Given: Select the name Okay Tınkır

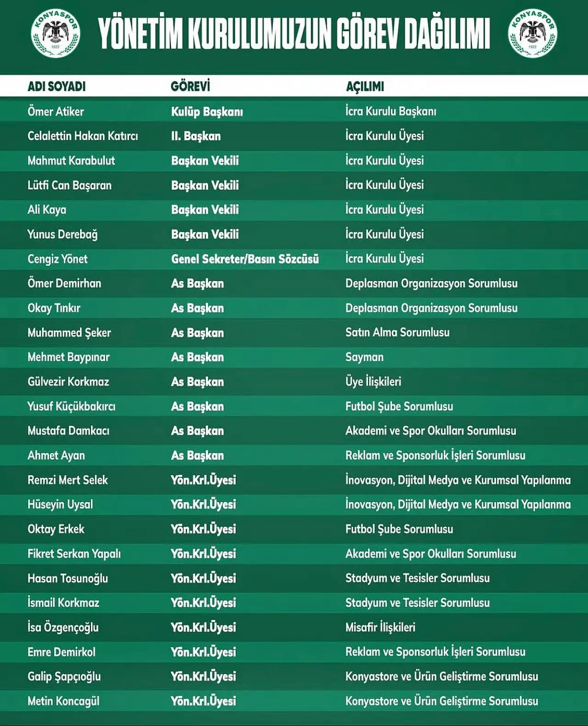Looking at the screenshot, I should pyautogui.click(x=54, y=308).
